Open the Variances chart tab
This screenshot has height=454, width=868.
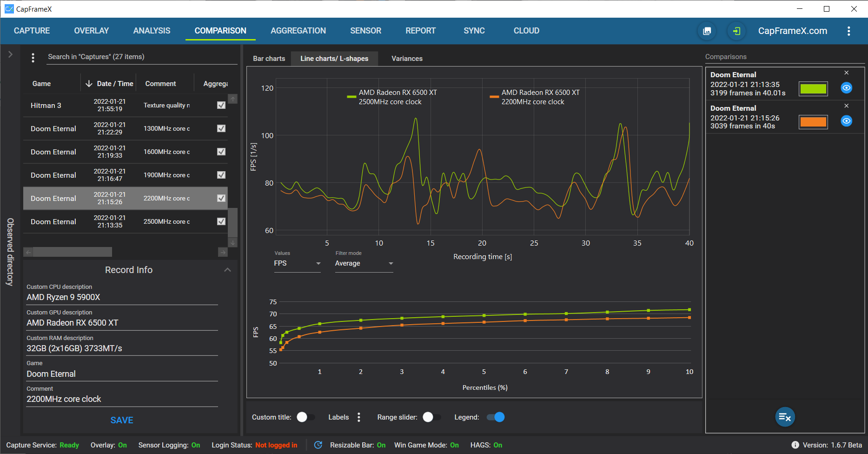tap(407, 59)
